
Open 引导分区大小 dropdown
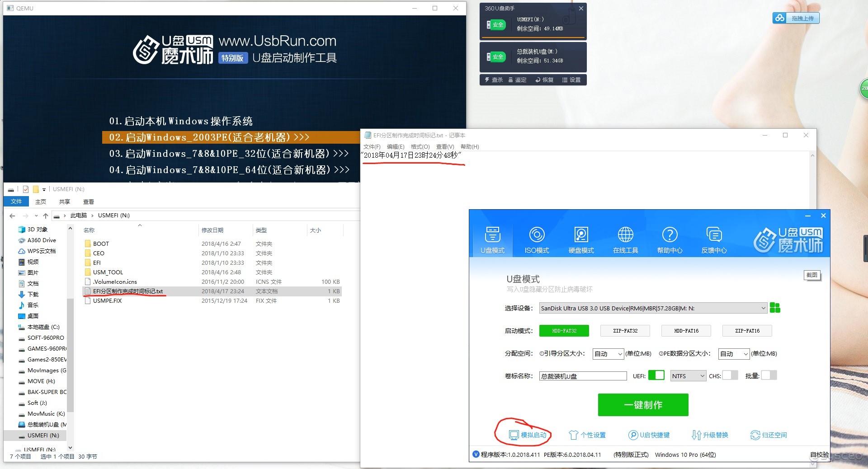(x=609, y=354)
